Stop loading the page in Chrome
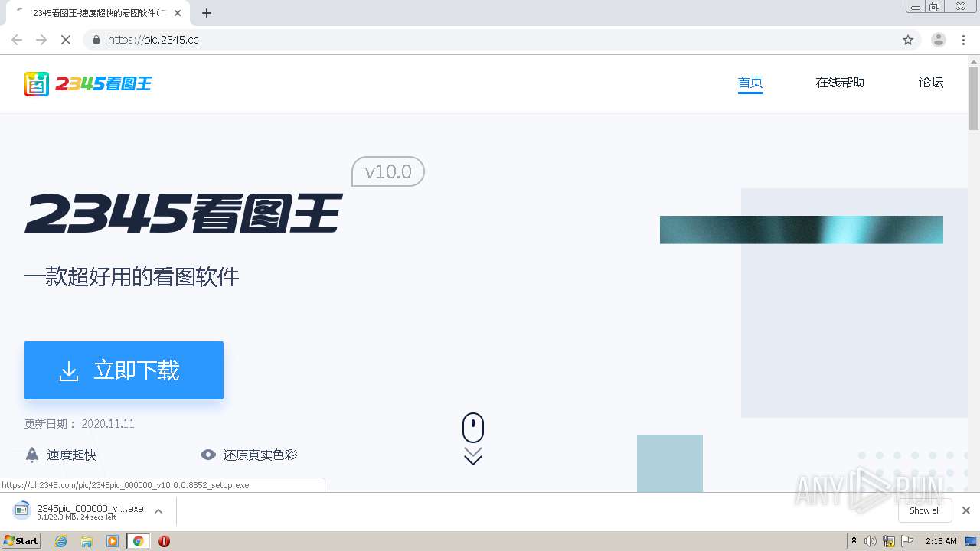This screenshot has height=551, width=980. click(66, 40)
